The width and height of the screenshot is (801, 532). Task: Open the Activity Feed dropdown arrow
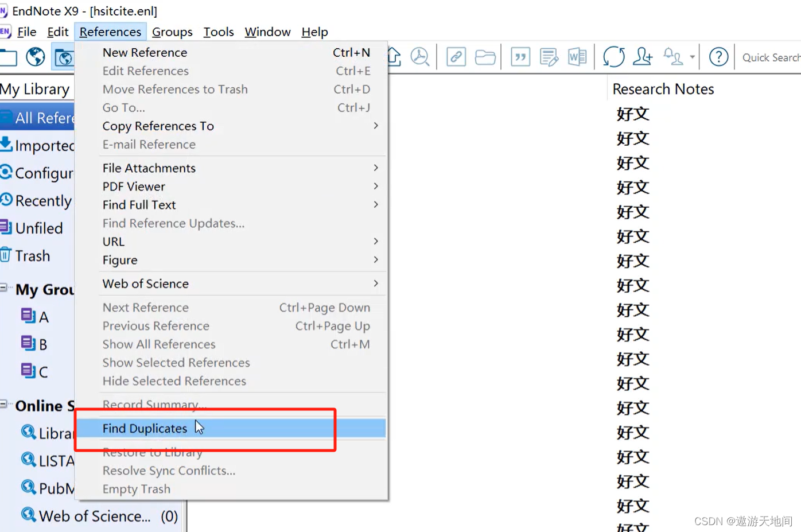tap(692, 57)
